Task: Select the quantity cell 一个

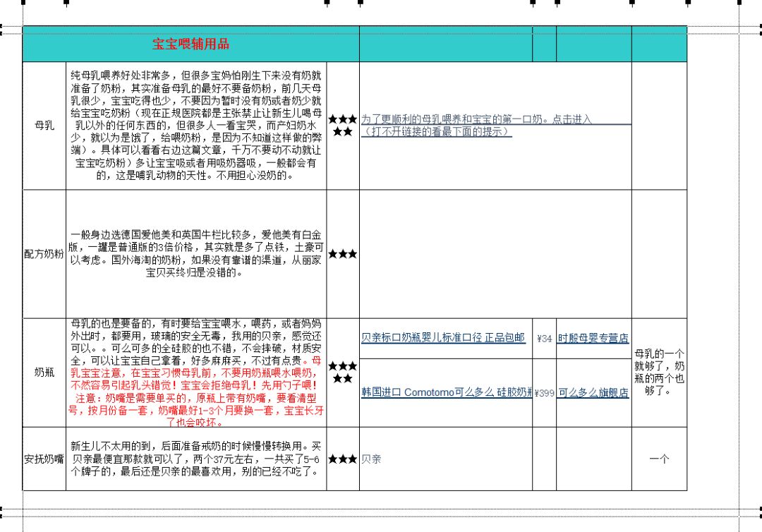Action: tap(659, 459)
